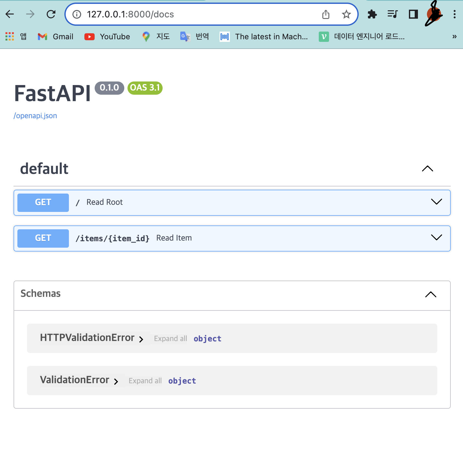Image resolution: width=463 pixels, height=476 pixels.
Task: Click the object label beside HTTPValidationError
Action: click(208, 339)
